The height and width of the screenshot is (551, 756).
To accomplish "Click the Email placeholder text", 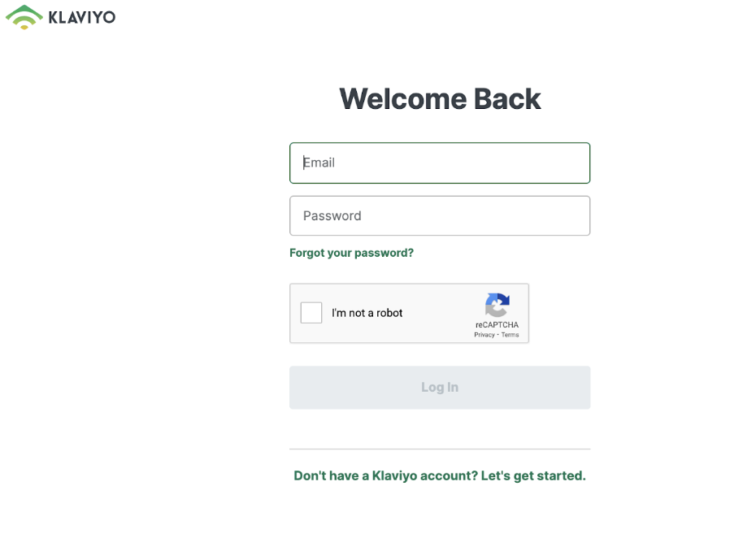I will [319, 163].
